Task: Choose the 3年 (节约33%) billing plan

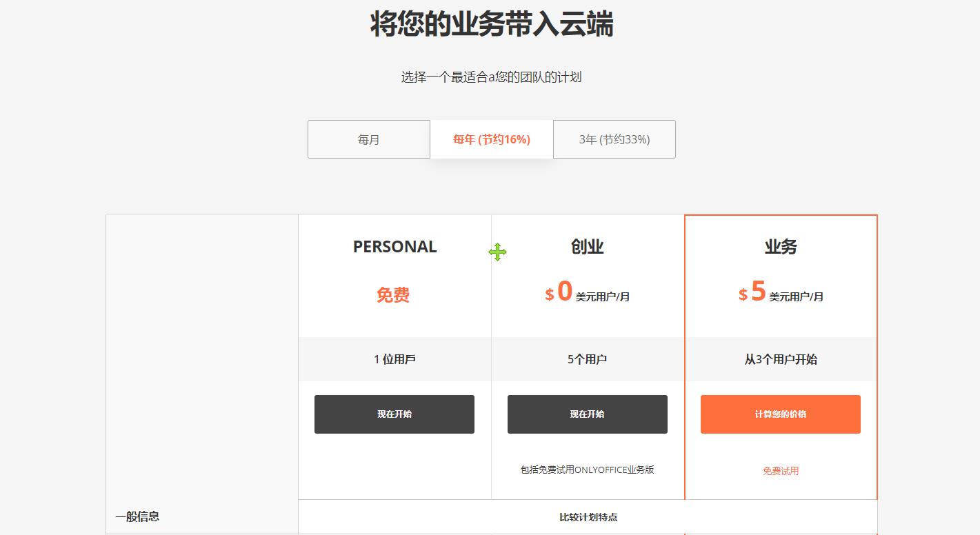Action: pos(613,139)
